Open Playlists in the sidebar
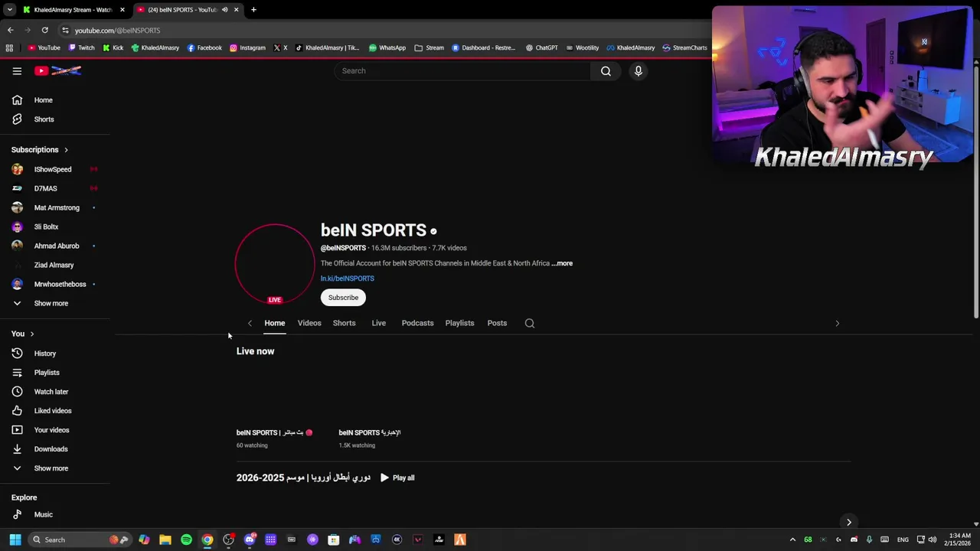The width and height of the screenshot is (980, 551). click(55, 373)
